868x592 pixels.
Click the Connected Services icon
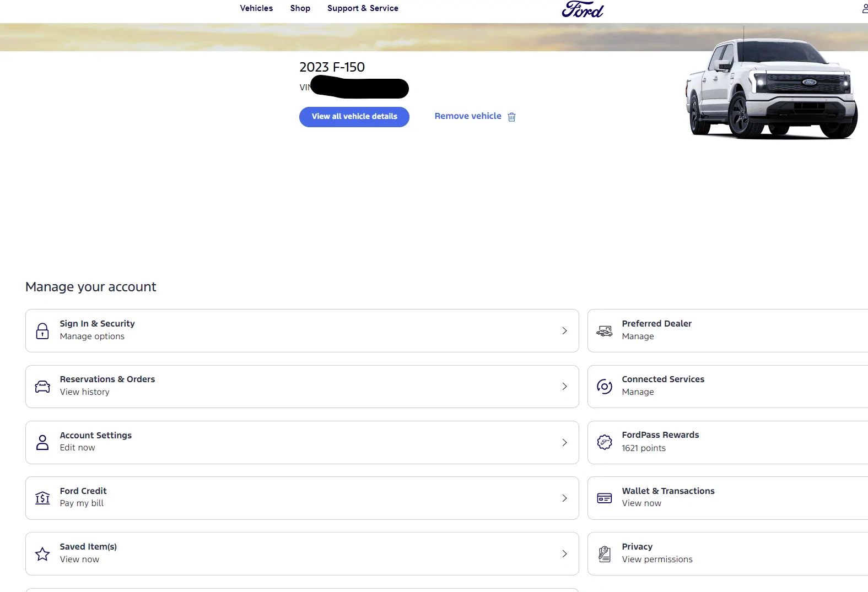[x=605, y=387]
